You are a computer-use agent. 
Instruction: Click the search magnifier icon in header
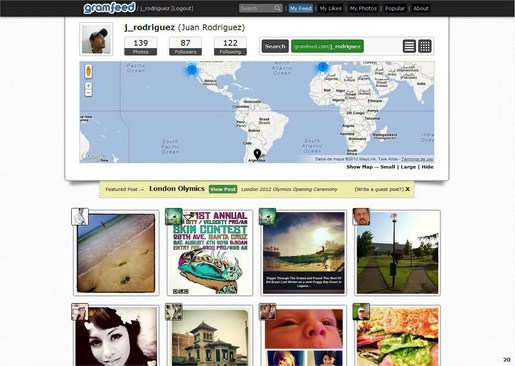[x=277, y=8]
